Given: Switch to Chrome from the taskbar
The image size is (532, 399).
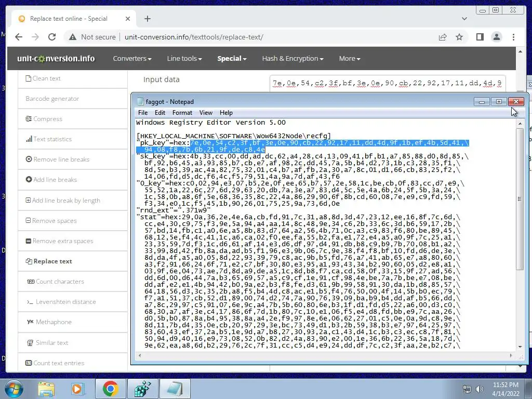Looking at the screenshot, I should point(110,389).
